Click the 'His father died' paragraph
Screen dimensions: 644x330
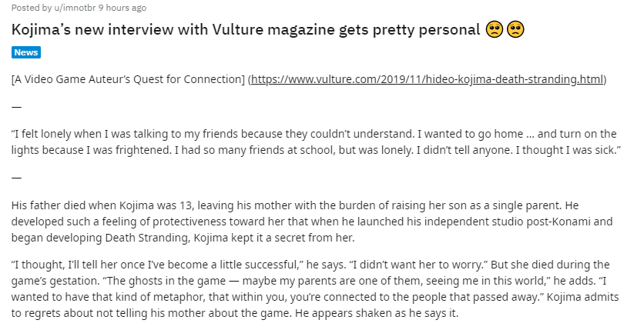click(312, 222)
